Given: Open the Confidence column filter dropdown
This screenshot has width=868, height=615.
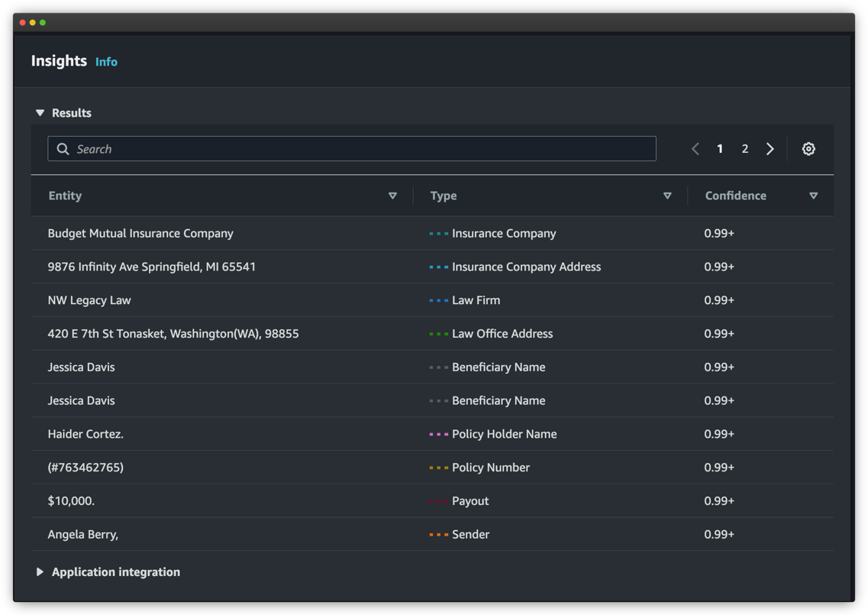Looking at the screenshot, I should tap(814, 196).
